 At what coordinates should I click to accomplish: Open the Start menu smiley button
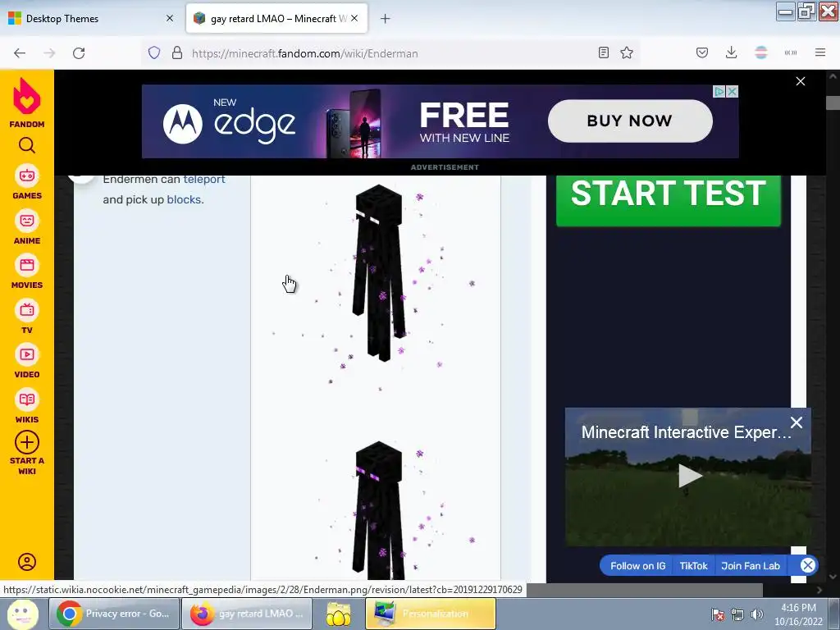22,614
